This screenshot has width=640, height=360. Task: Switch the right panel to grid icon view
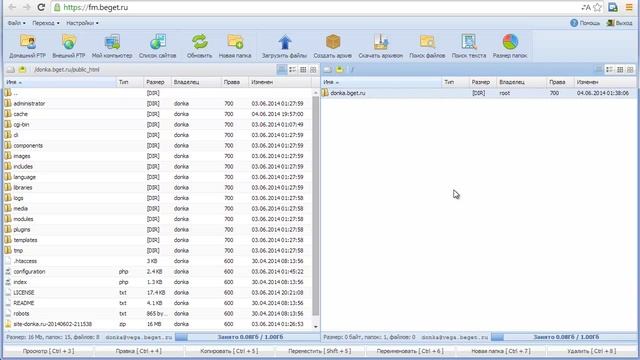coord(620,70)
